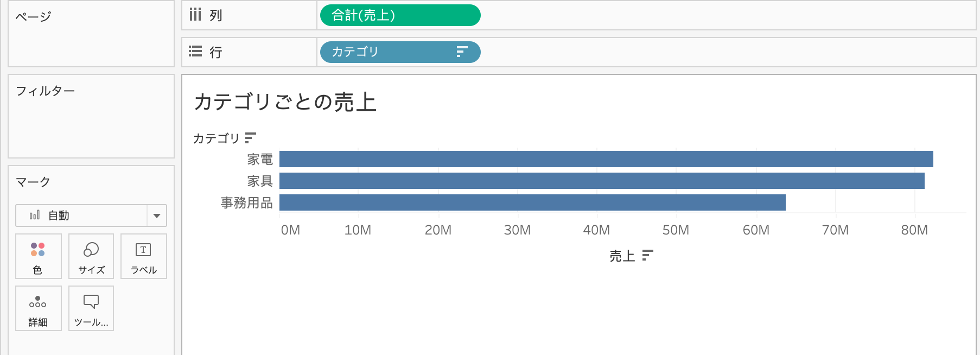This screenshot has width=980, height=355.
Task: Select the カテゴリ pill on rows
Action: [x=400, y=52]
